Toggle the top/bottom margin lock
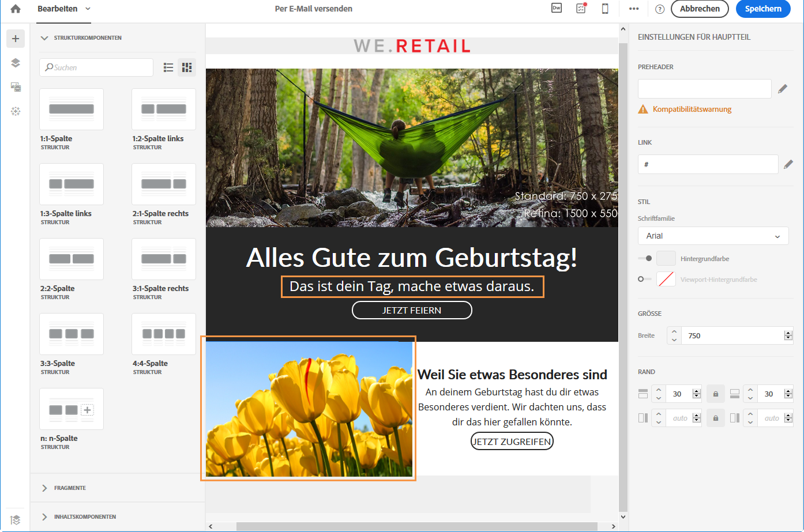Screen dimensions: 804x532 pyautogui.click(x=716, y=394)
